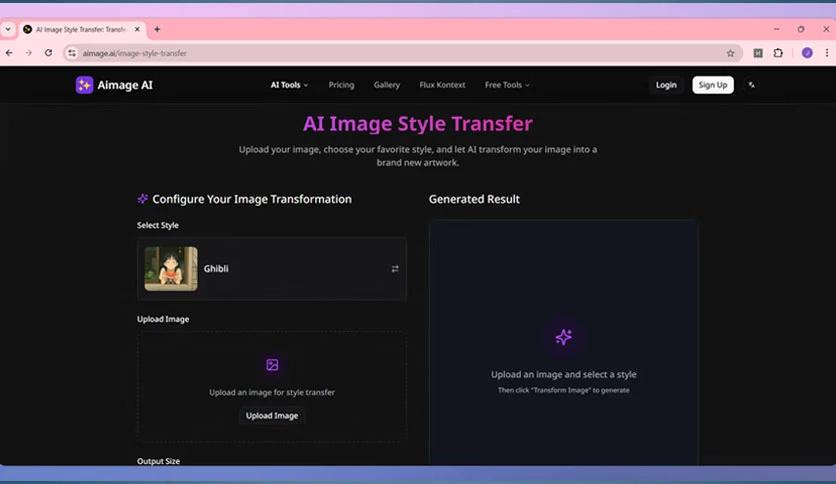The image size is (836, 484).
Task: Expand the AI Tools dropdown menu
Action: click(289, 85)
